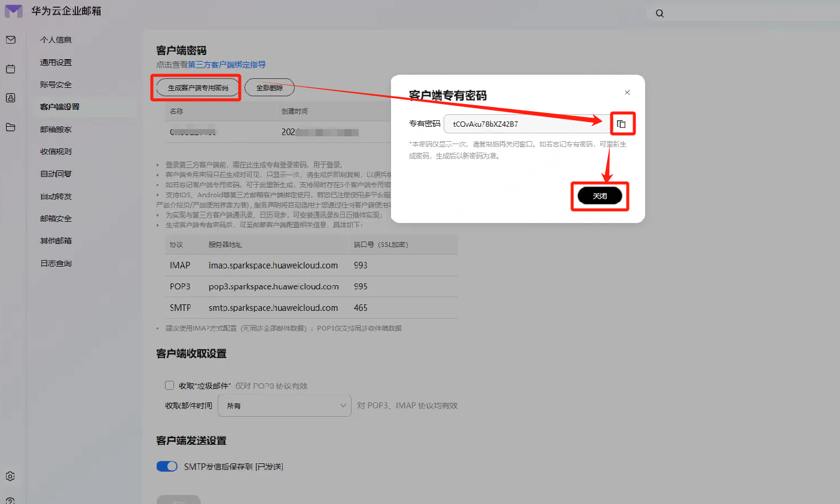Screen dimensions: 840x504
Task: Select 客户端设置 in the settings menu
Action: tap(60, 107)
